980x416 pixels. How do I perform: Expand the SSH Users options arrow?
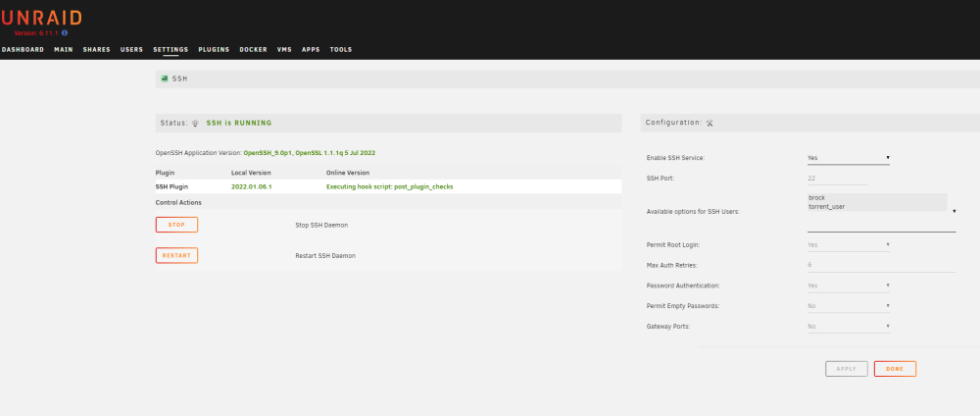(954, 212)
